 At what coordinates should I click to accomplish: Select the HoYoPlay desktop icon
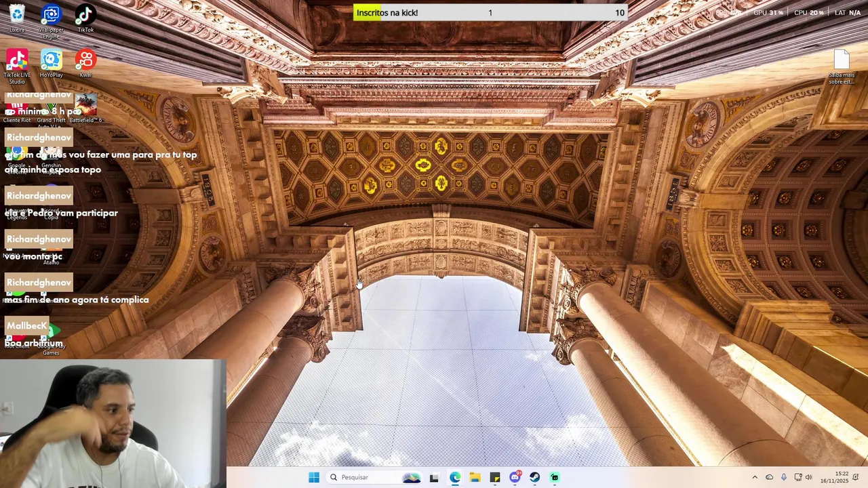click(51, 64)
